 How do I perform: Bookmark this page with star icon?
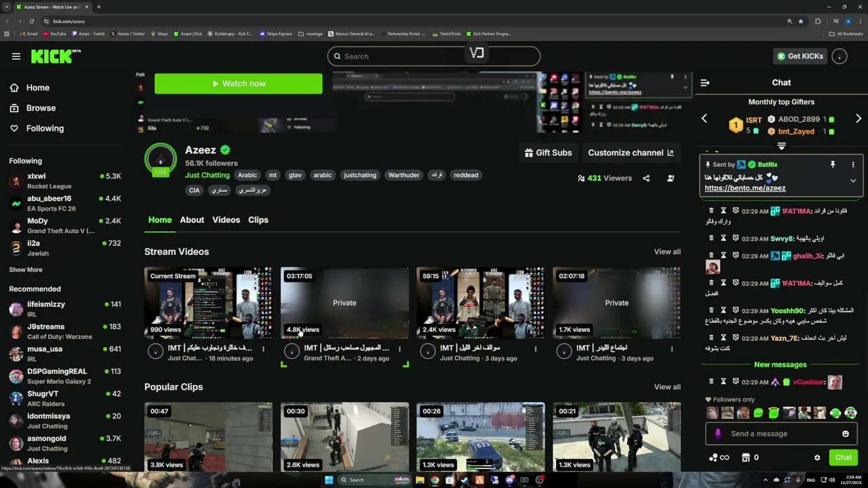click(801, 21)
